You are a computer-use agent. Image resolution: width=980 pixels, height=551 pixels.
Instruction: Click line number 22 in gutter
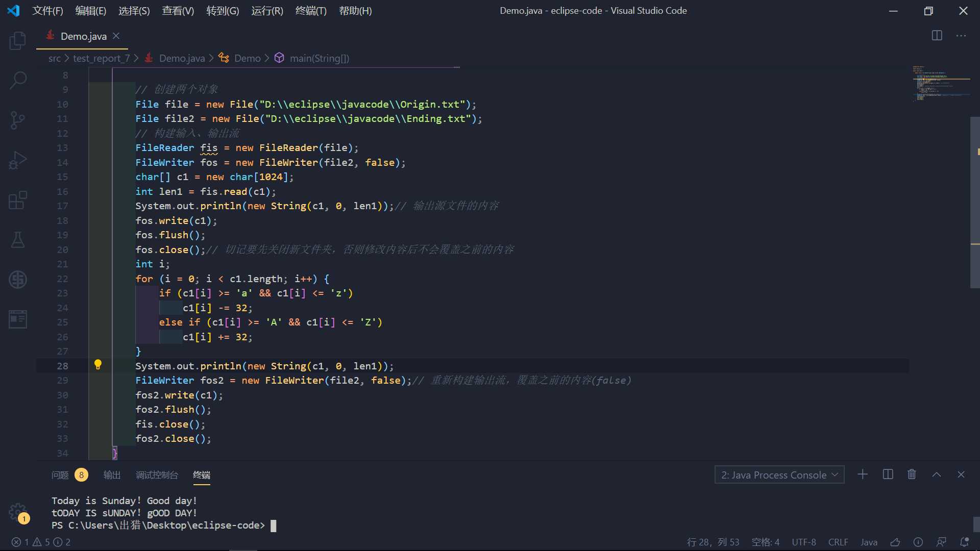coord(62,279)
